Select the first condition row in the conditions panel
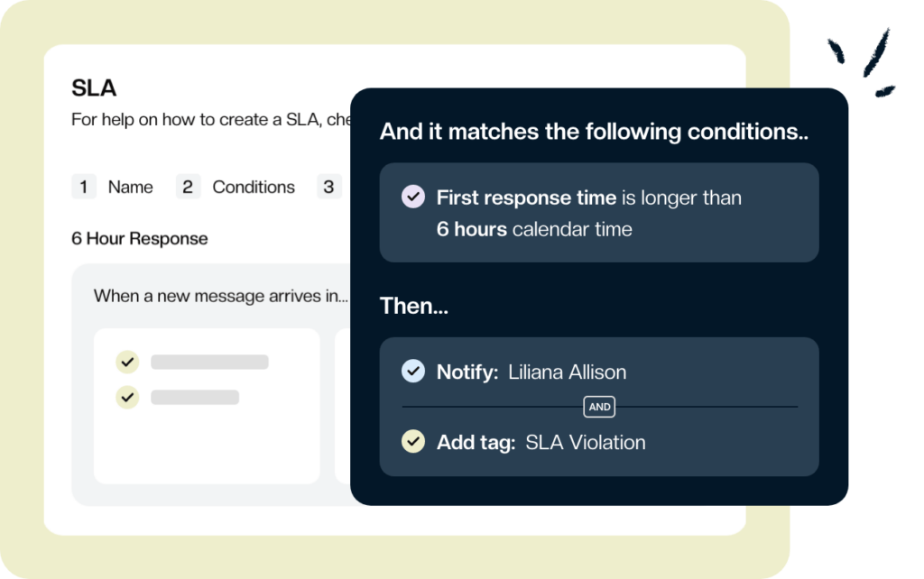Viewport: 924px width, 579px height. pos(598,212)
